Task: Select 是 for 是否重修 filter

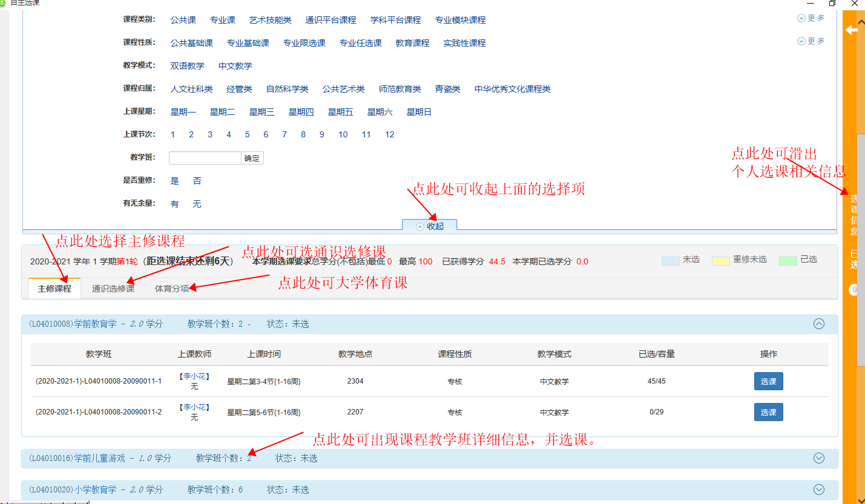Action: (x=175, y=181)
